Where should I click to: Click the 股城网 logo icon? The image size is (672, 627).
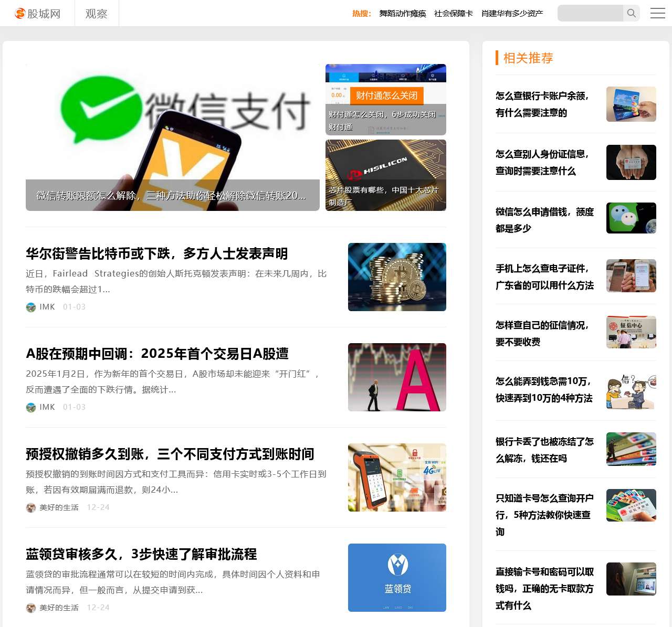[x=20, y=13]
